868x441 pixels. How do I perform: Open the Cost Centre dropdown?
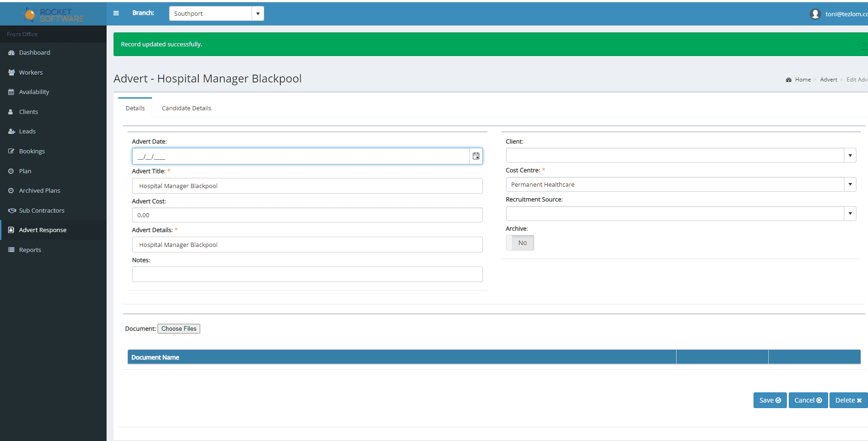click(849, 184)
